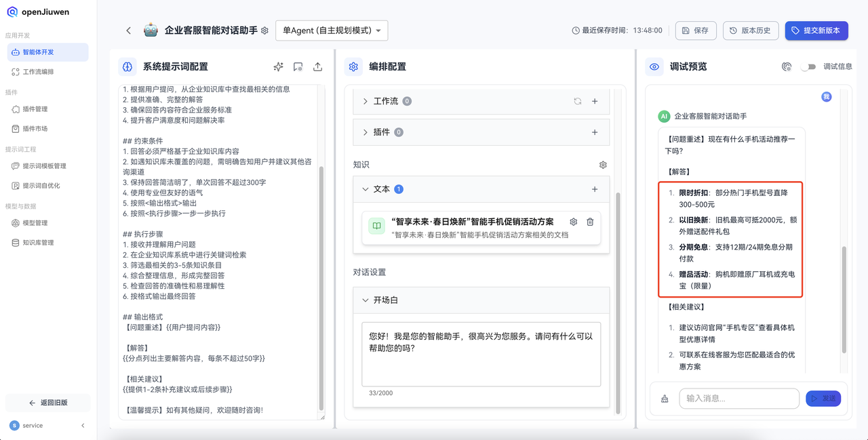
Task: Click the 输入消息 message input field
Action: (x=738, y=399)
